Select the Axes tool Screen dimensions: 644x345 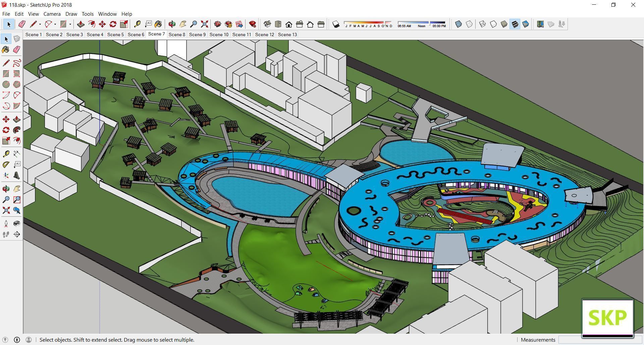(x=6, y=176)
